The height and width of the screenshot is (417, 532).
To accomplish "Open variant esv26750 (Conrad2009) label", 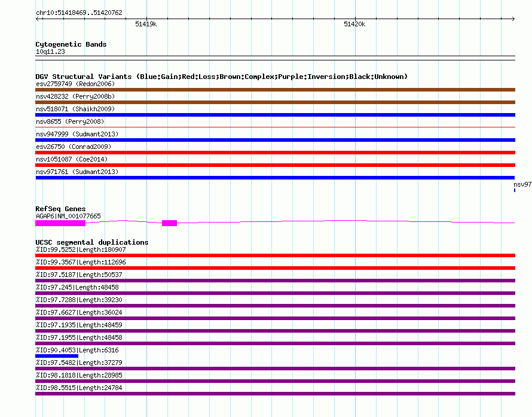I will click(74, 147).
